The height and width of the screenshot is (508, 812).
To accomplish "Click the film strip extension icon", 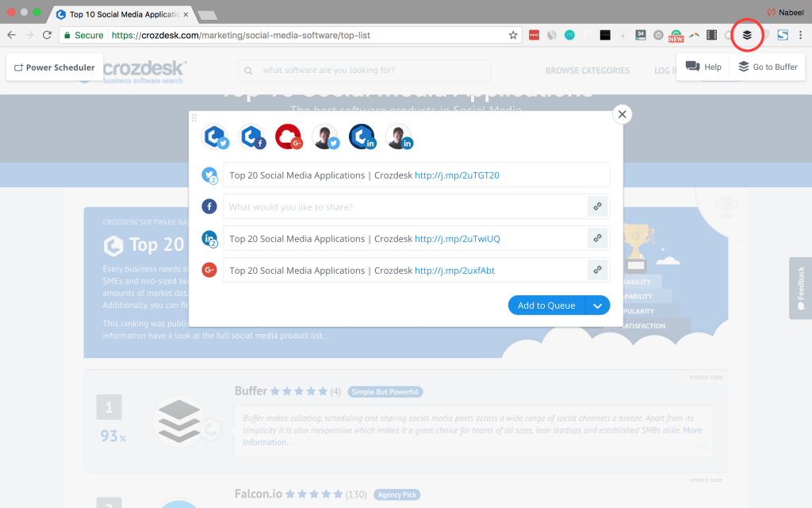I will point(711,35).
